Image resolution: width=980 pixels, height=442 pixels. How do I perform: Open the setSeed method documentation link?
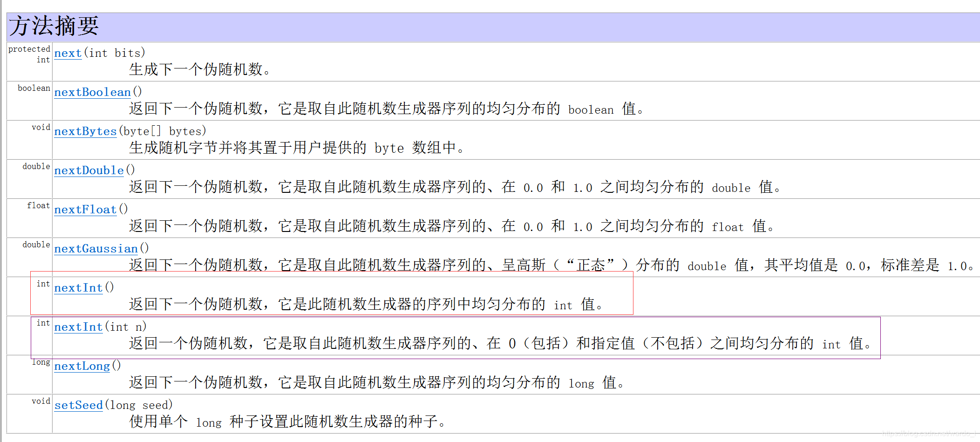(x=79, y=405)
